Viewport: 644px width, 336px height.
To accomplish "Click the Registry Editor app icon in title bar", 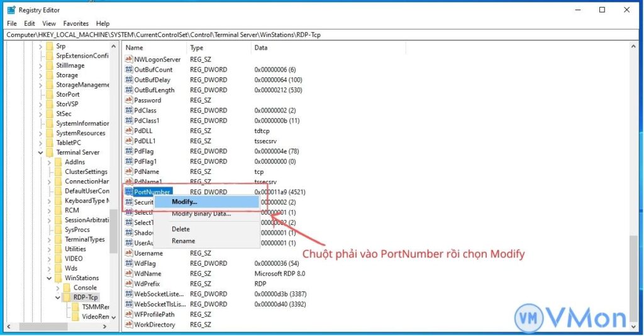I will tap(11, 10).
